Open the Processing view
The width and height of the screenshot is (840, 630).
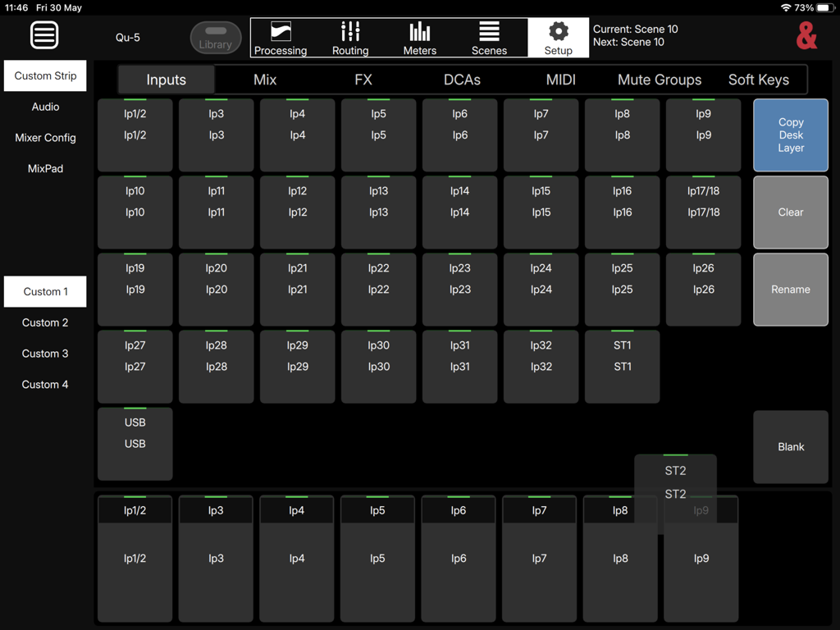click(281, 38)
